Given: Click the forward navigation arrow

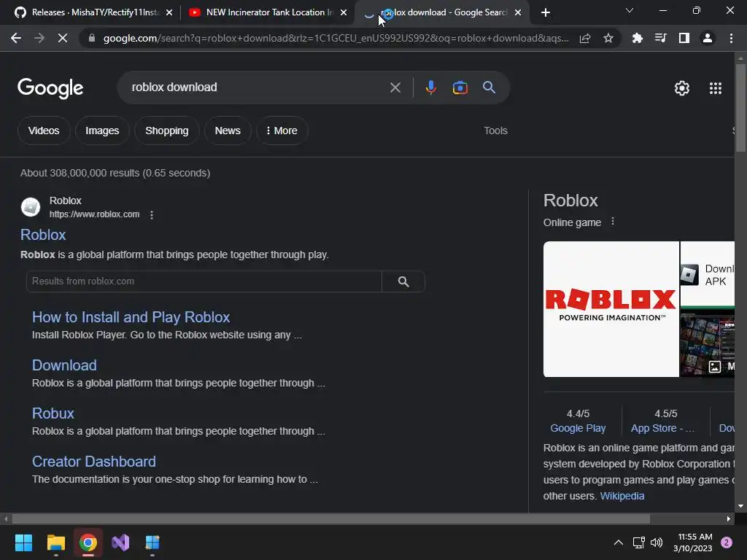Looking at the screenshot, I should (39, 38).
